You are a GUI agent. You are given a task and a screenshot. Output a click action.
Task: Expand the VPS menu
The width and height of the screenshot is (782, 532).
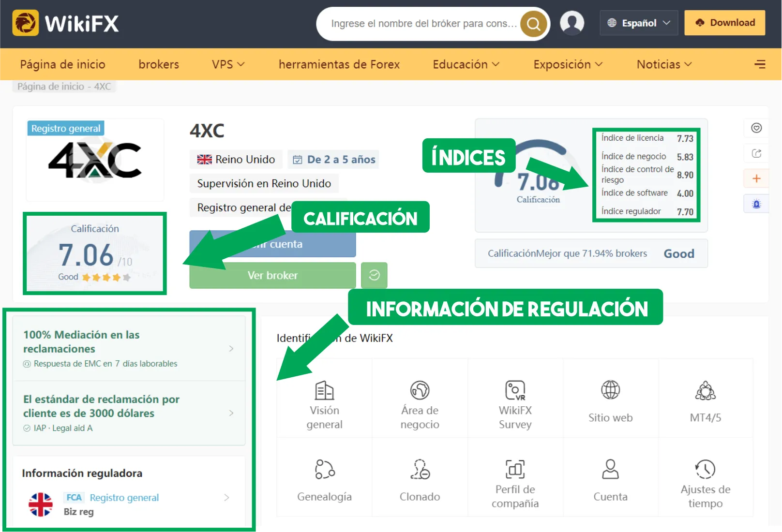228,64
